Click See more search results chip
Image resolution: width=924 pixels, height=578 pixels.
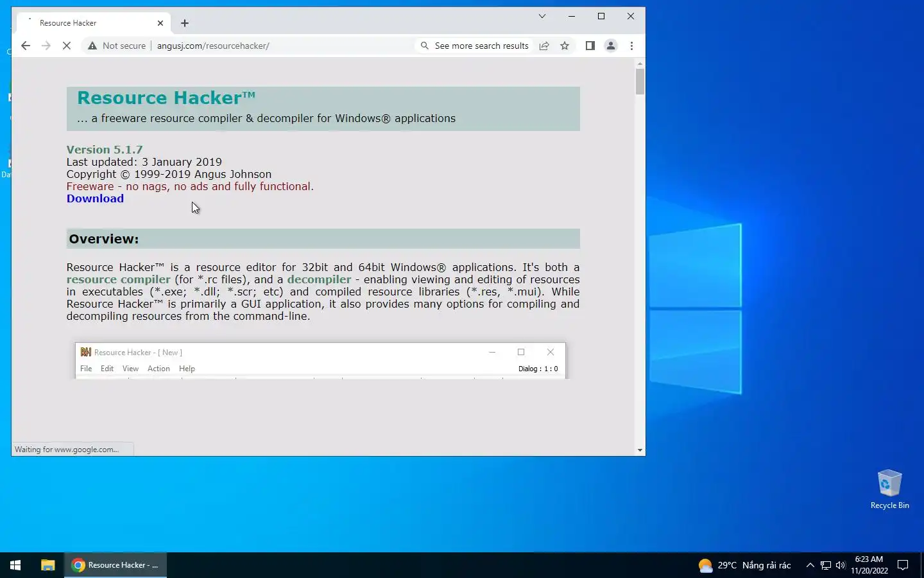click(x=475, y=46)
